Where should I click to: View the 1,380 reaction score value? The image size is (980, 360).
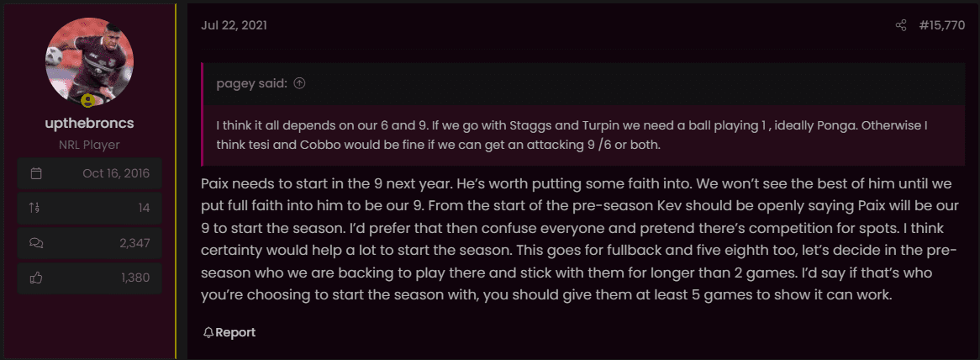click(x=135, y=278)
